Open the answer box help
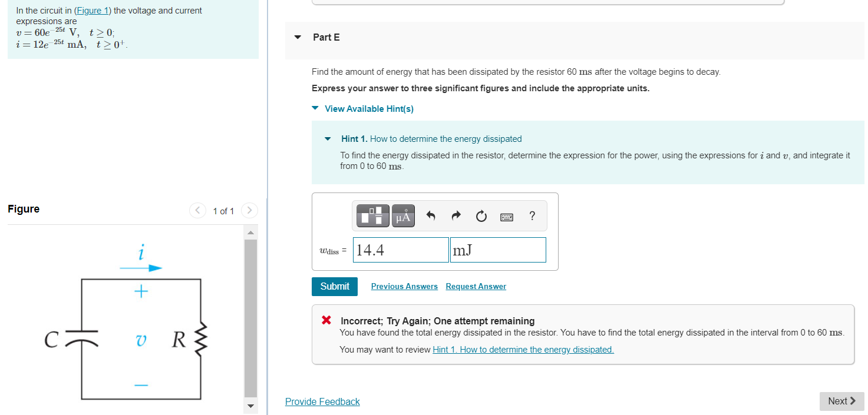The height and width of the screenshot is (415, 868). (532, 216)
